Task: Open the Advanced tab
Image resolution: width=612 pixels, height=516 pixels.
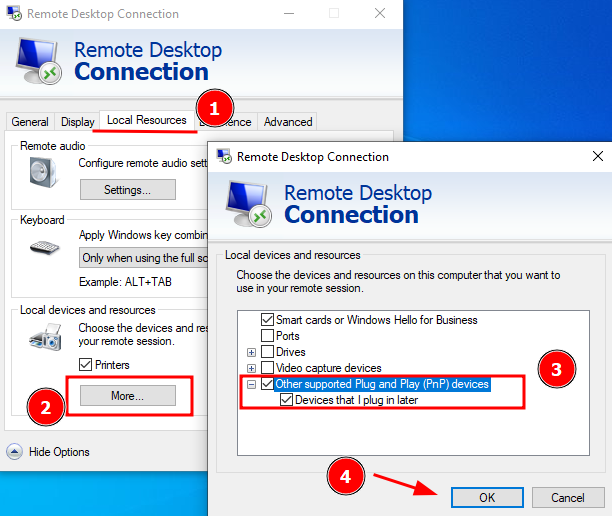Action: [x=288, y=122]
